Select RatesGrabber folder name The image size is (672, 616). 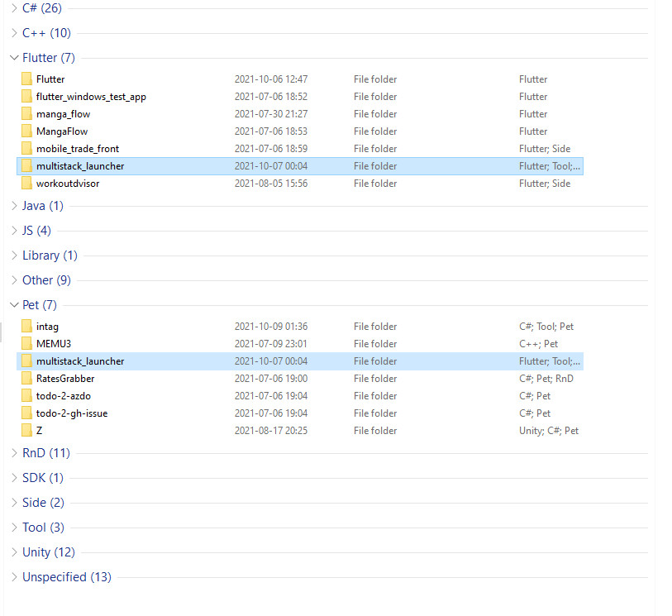point(65,379)
